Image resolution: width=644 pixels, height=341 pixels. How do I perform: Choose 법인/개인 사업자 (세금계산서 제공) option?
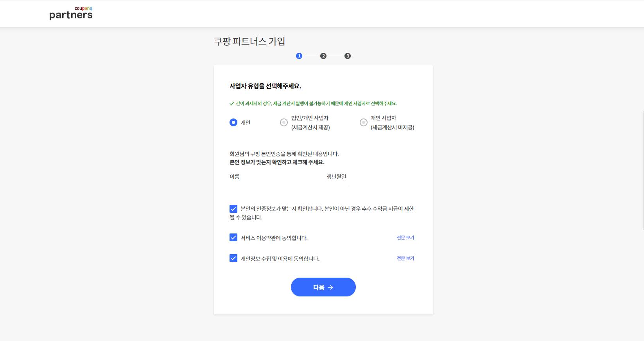[x=284, y=122]
